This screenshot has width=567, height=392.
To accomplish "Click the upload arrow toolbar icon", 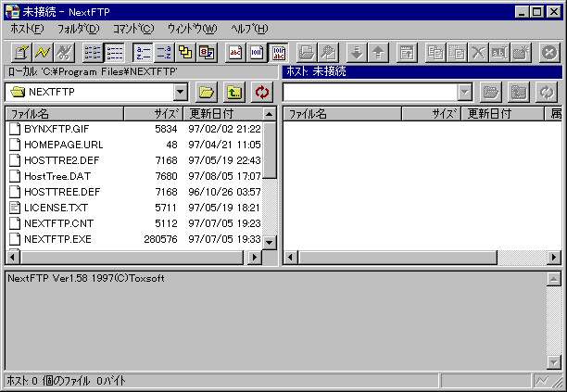I will click(378, 53).
